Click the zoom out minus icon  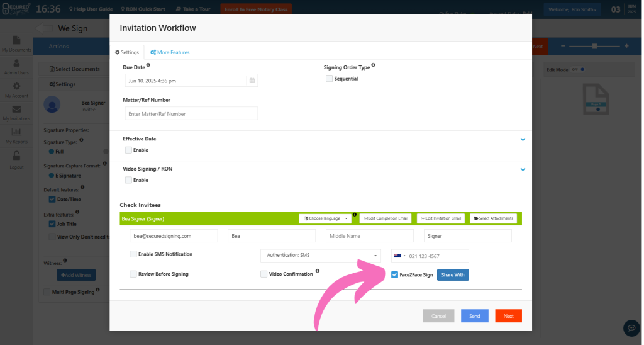pyautogui.click(x=563, y=46)
